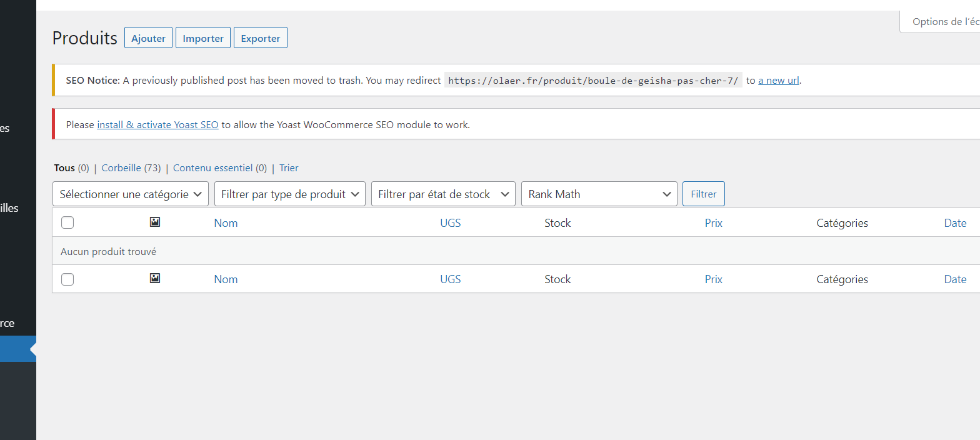Check the select-all checkbox in table header
Image resolution: width=980 pixels, height=440 pixels.
point(67,222)
